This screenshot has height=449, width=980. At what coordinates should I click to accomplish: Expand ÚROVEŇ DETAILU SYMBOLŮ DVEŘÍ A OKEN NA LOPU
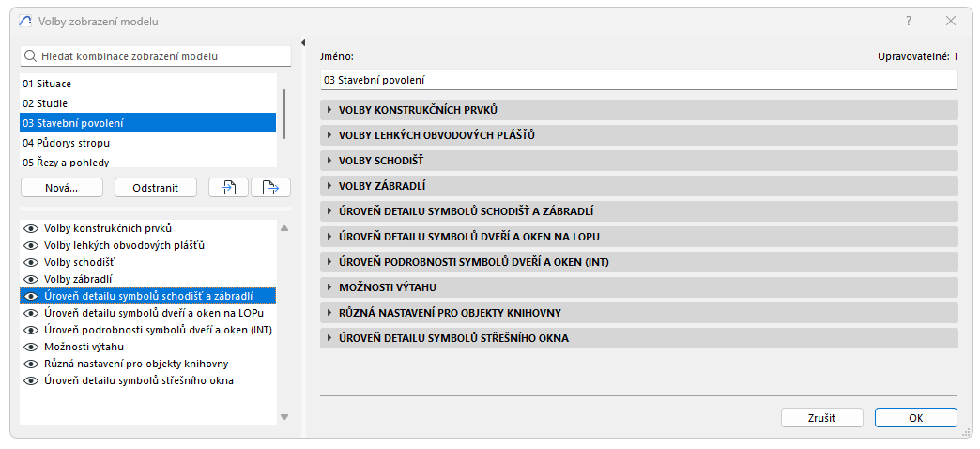coord(638,237)
